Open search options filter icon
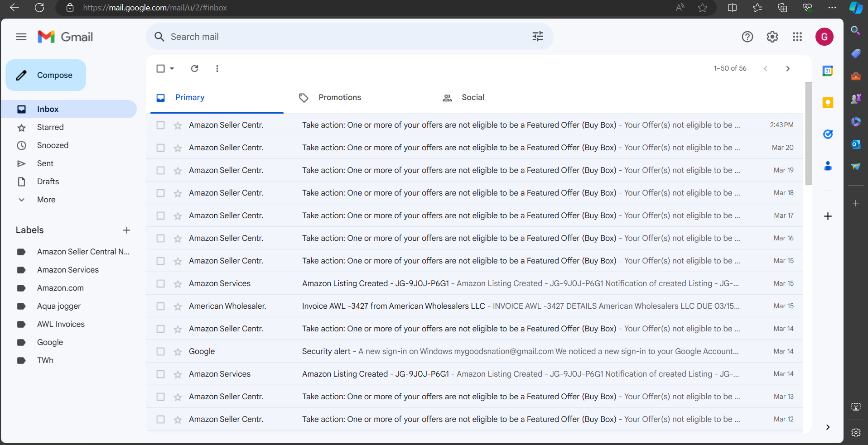 [x=537, y=37]
